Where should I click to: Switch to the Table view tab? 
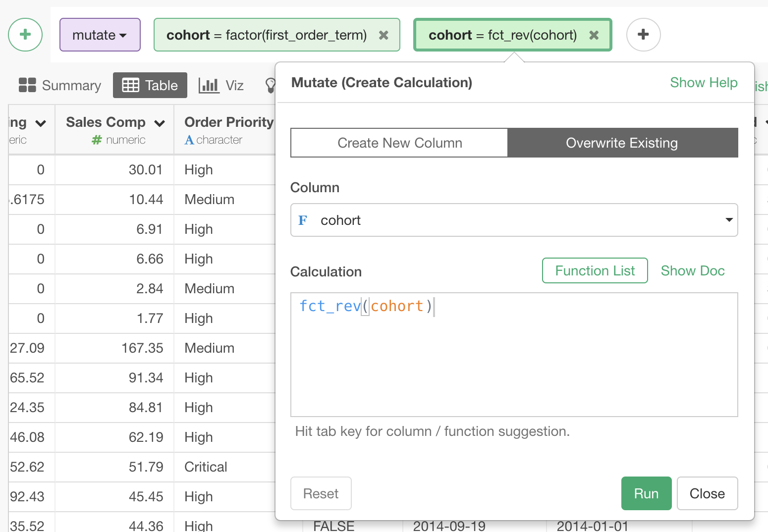(150, 85)
